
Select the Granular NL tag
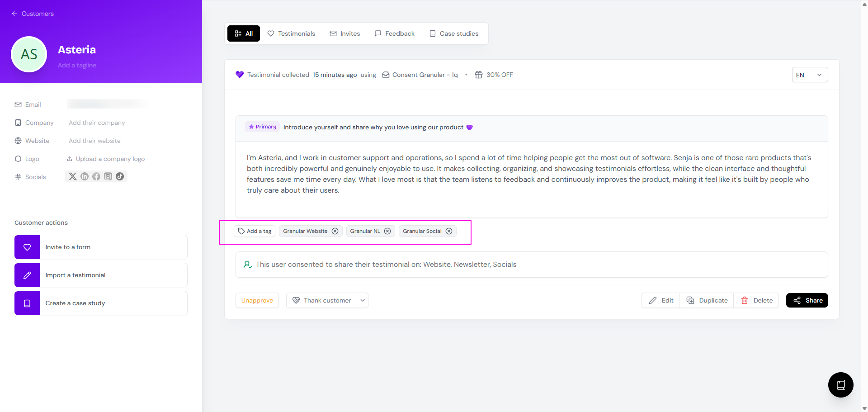365,231
